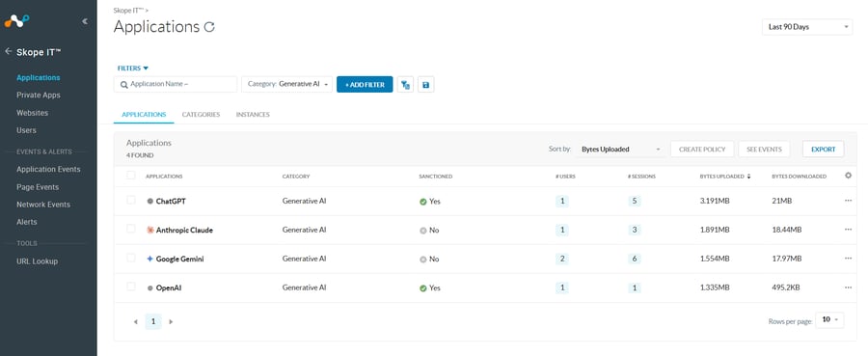Screen dimensions: 868x356
Task: Click sort arrow on Bytes Uploaded column
Action: coord(749,176)
